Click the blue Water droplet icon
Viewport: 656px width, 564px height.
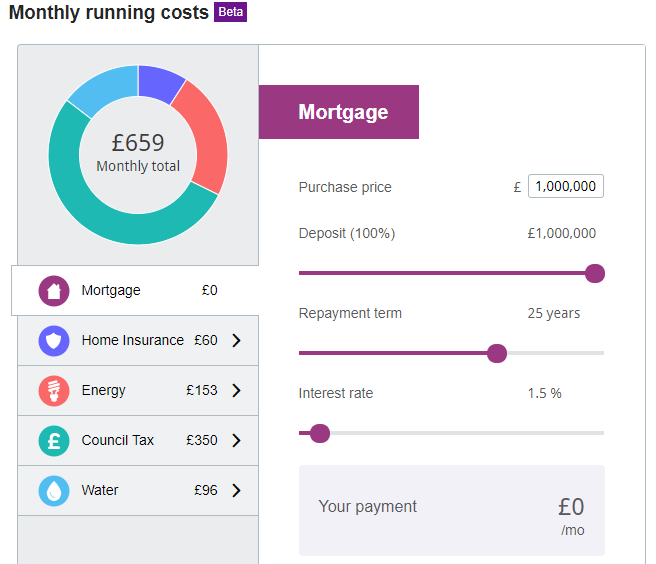(x=54, y=490)
